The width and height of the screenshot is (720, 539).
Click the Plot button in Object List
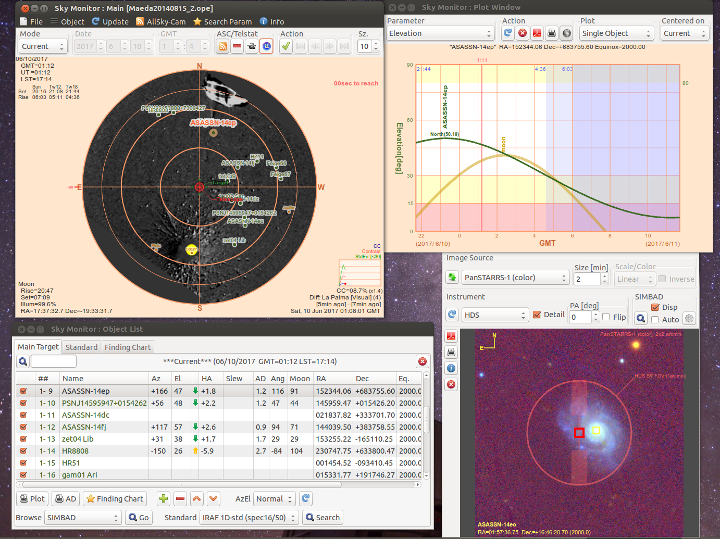coord(32,499)
